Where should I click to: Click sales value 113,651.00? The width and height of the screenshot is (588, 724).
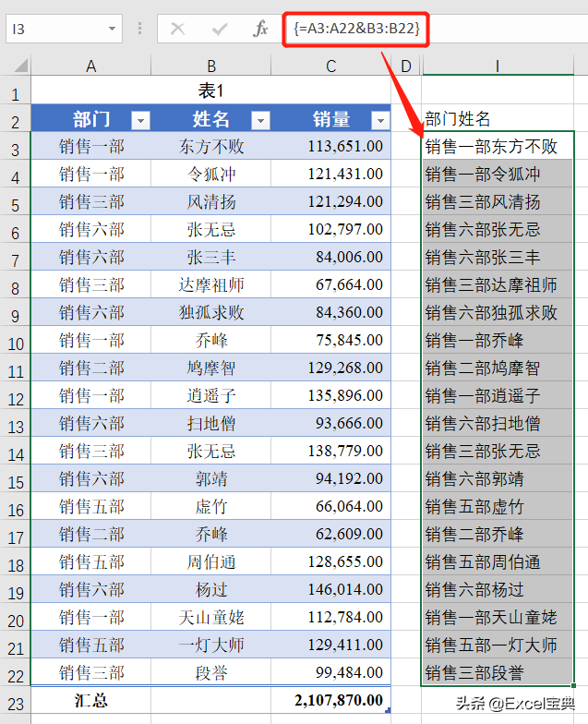330,146
